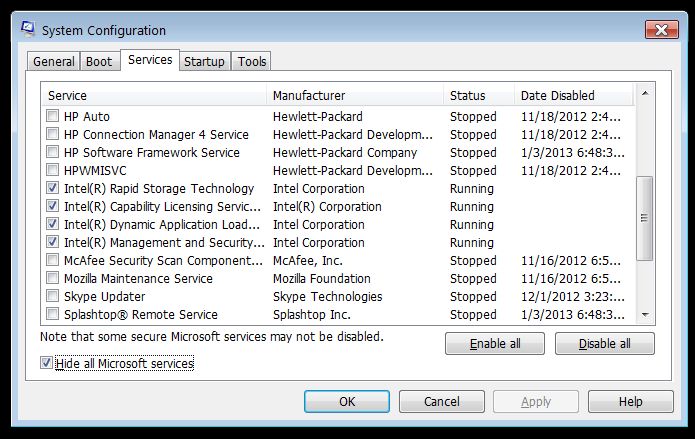The height and width of the screenshot is (439, 695).
Task: Select 'Skype Technologies' manufacturer cell
Action: pos(328,297)
